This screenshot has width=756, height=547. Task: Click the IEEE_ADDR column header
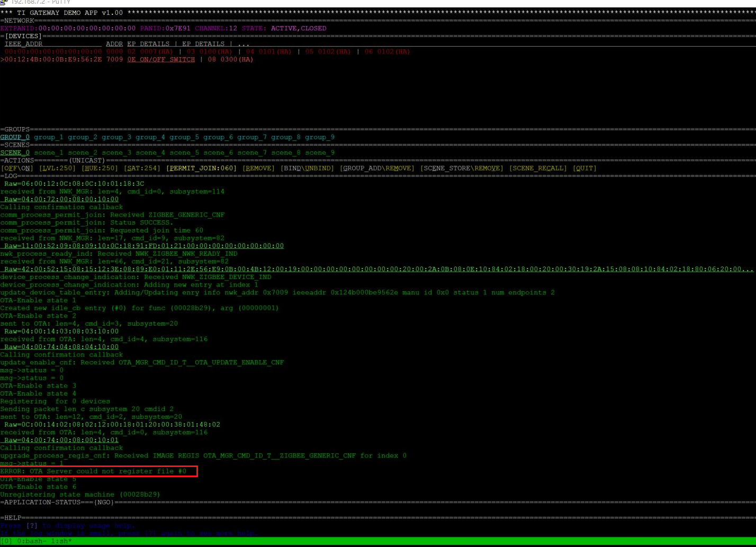pos(23,44)
